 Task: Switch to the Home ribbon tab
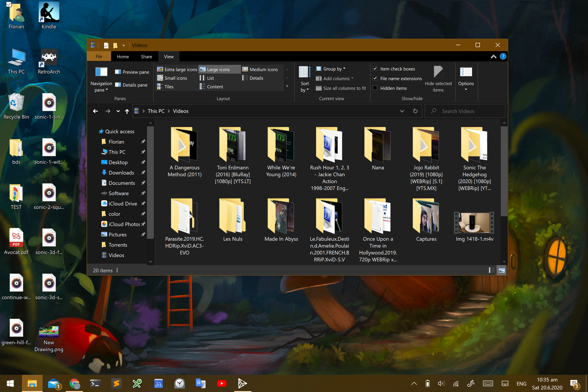click(123, 57)
